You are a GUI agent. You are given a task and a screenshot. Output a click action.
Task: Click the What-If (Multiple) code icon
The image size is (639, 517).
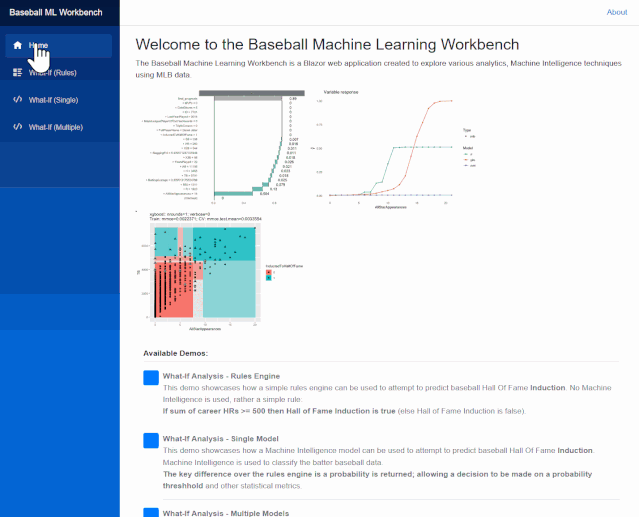click(x=18, y=127)
